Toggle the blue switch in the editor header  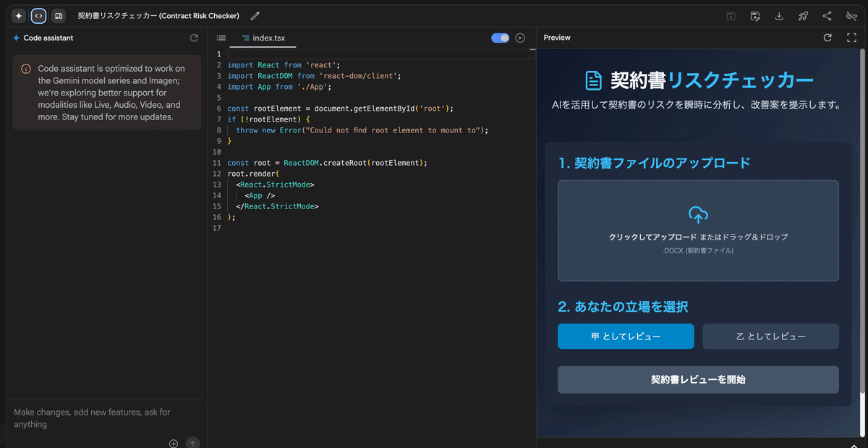tap(500, 37)
